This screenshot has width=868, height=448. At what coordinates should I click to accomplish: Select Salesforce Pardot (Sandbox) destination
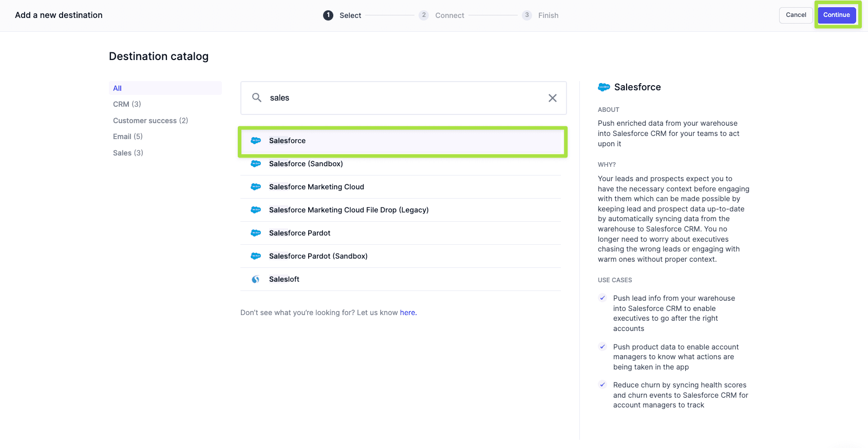(x=318, y=256)
